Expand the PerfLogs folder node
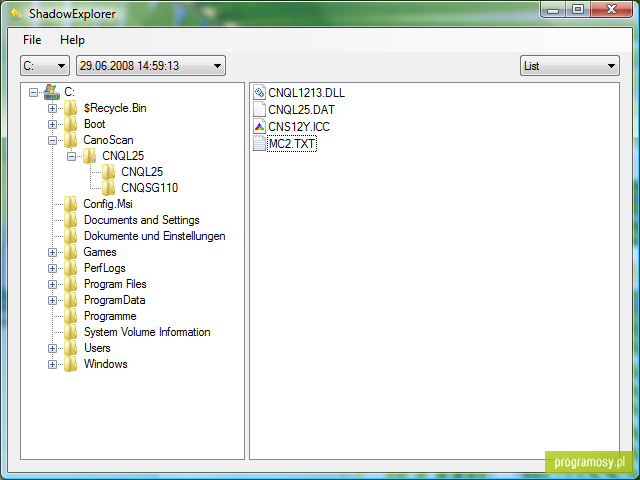Screen dimensions: 640x480 pos(52,268)
